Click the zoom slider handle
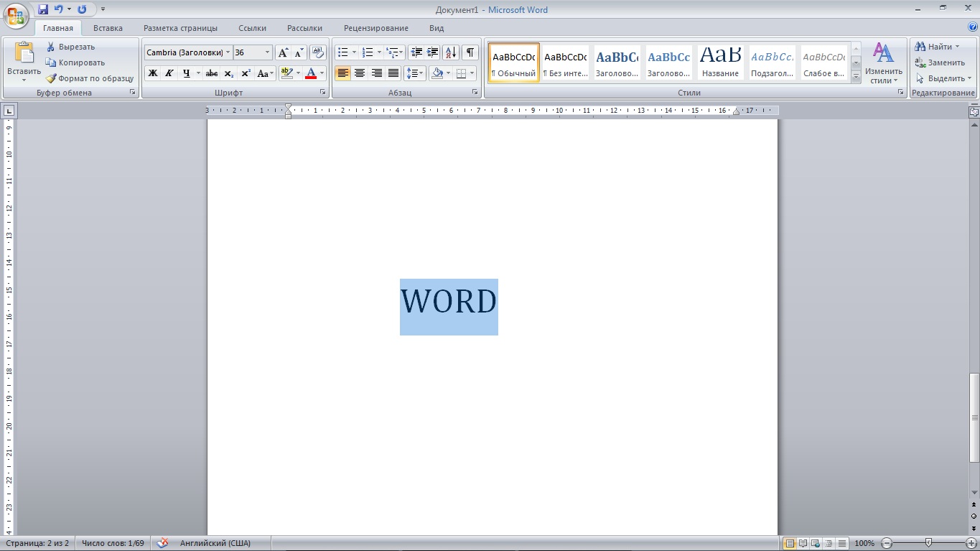Viewport: 980px width, 551px height. pos(929,543)
